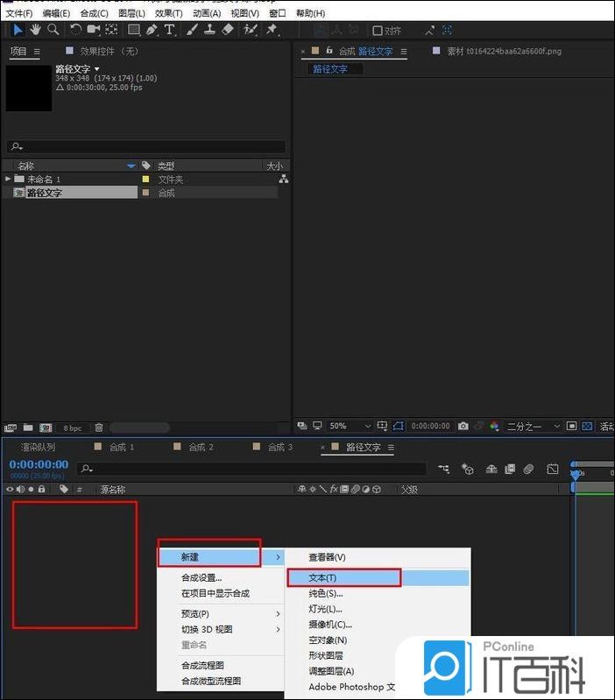The width and height of the screenshot is (615, 700).
Task: Open the show channel color icon
Action: [494, 427]
